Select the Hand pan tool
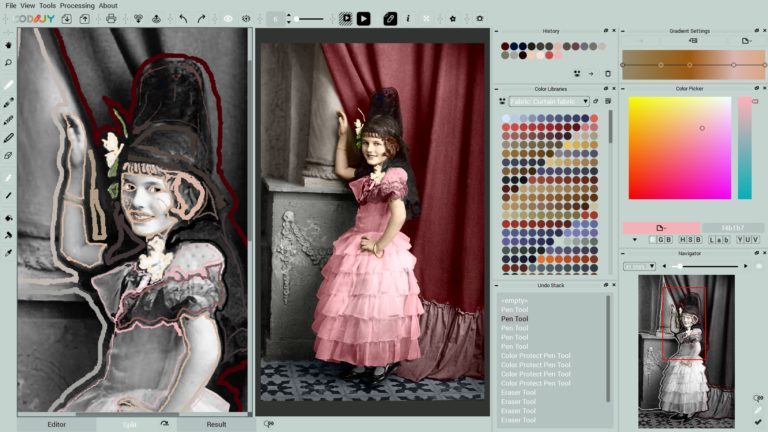768x432 pixels. [8, 45]
